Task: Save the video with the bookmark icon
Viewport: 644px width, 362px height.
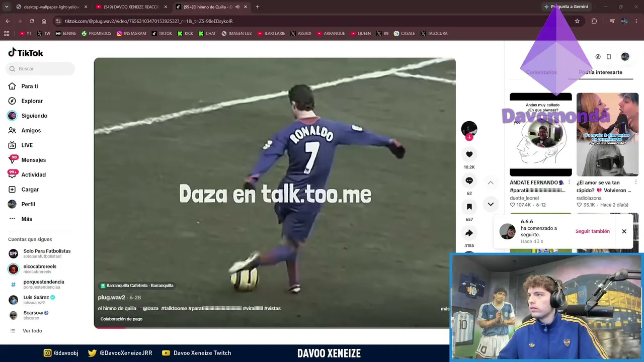Action: tap(469, 207)
